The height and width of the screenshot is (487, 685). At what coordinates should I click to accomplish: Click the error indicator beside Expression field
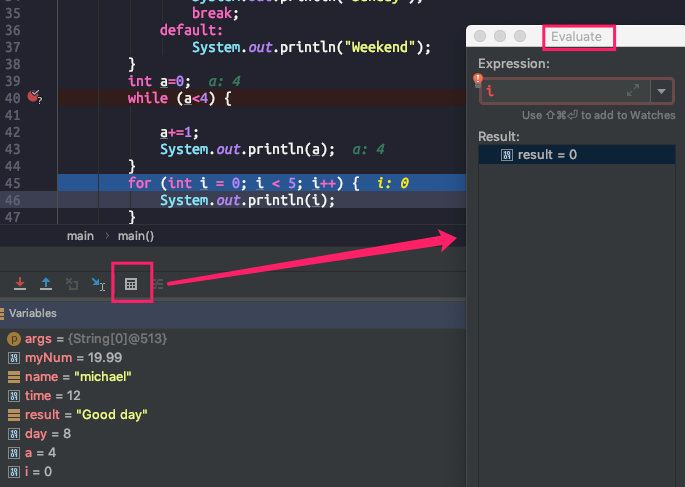tap(477, 79)
